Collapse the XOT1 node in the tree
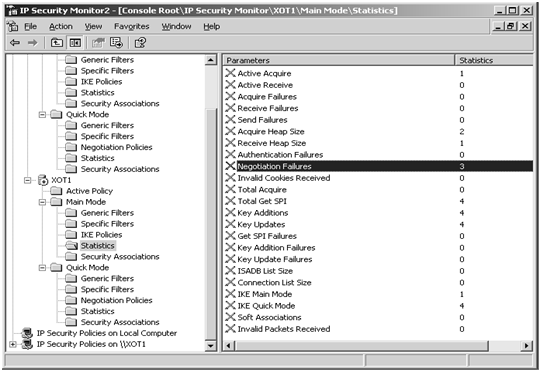The image size is (541, 372). (x=28, y=180)
